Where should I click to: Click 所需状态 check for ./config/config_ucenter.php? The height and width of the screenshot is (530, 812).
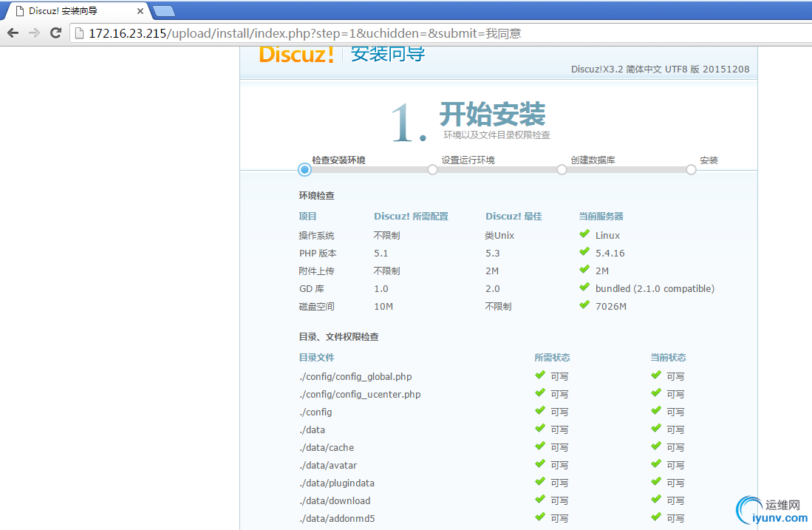540,393
